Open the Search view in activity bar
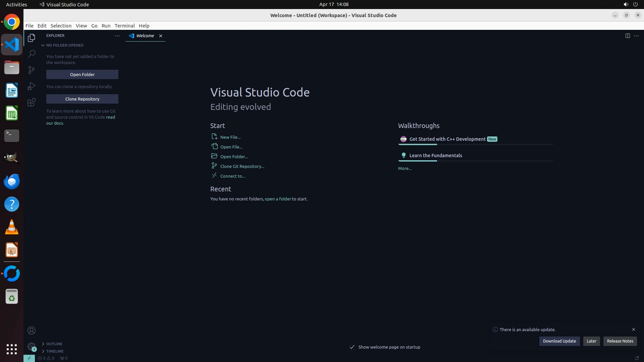Viewport: 644px width, 362px height. click(32, 54)
